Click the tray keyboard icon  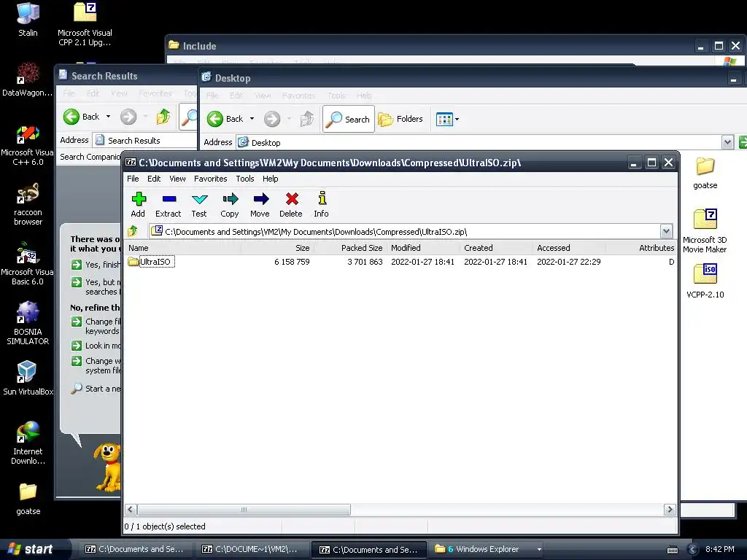pos(673,550)
